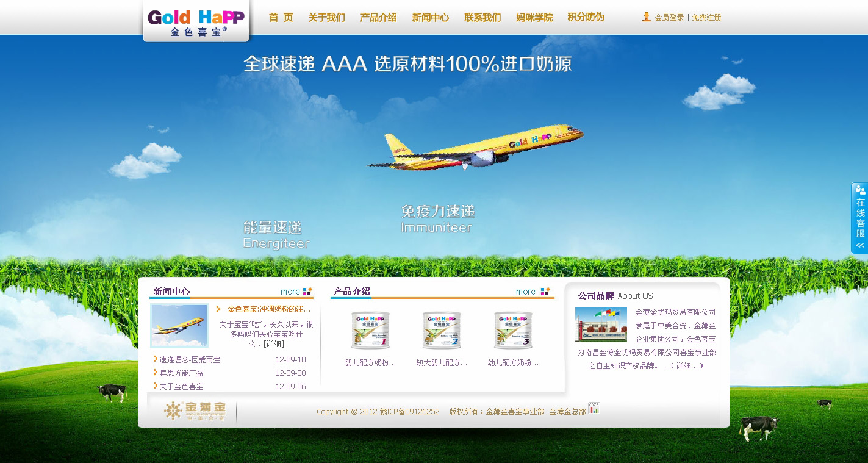The image size is (868, 463).
Task: Open the news airplane thumbnail
Action: pos(179,325)
